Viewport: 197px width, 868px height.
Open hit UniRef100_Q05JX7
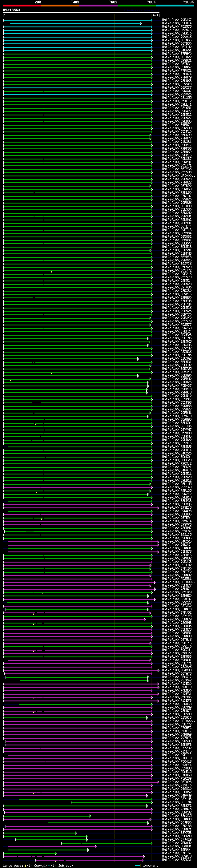177,20
